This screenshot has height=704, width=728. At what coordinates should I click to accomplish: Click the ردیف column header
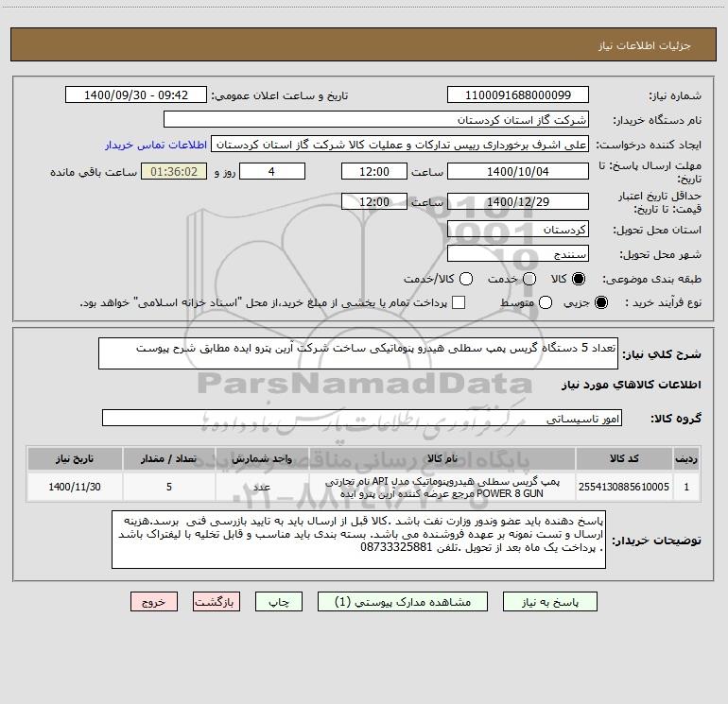coord(686,459)
